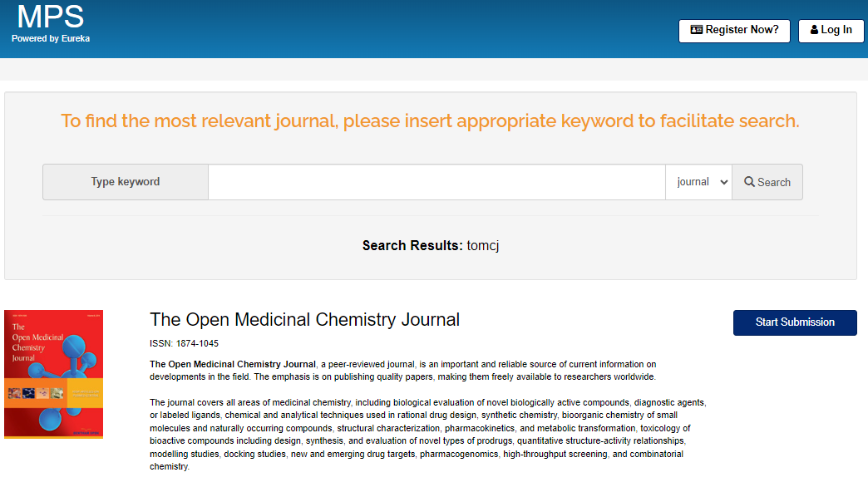Screen dimensions: 868x487
Task: Click the ID card icon beside Register Now
Action: click(x=696, y=30)
